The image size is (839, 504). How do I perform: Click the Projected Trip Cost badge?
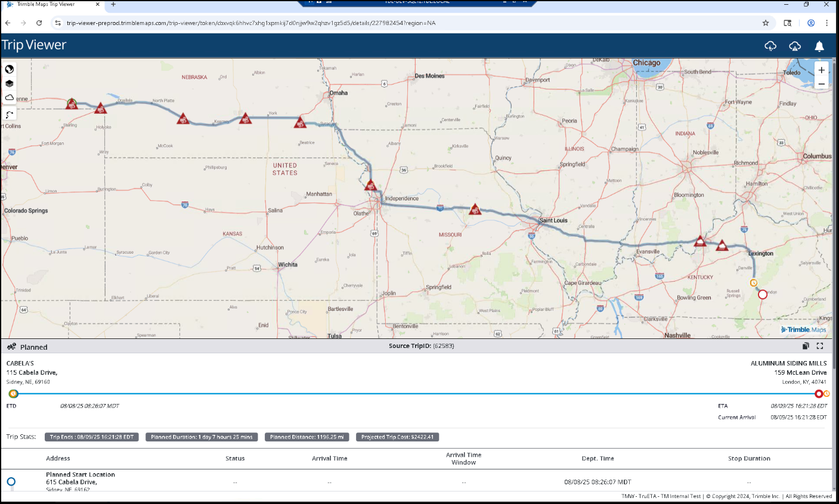(397, 437)
